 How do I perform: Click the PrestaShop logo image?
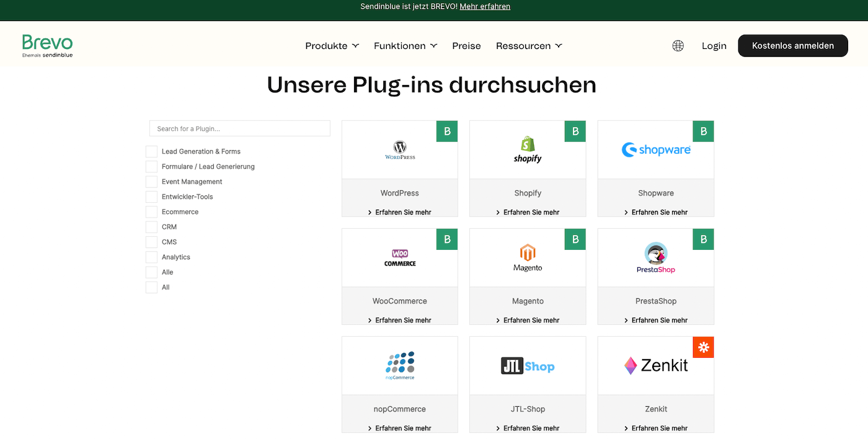tap(656, 258)
